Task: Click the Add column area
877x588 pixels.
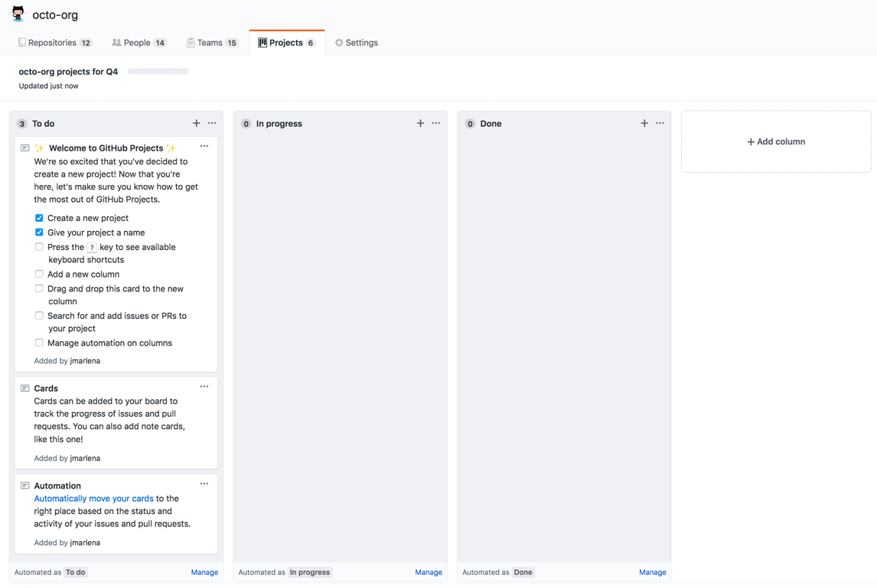Action: 775,141
